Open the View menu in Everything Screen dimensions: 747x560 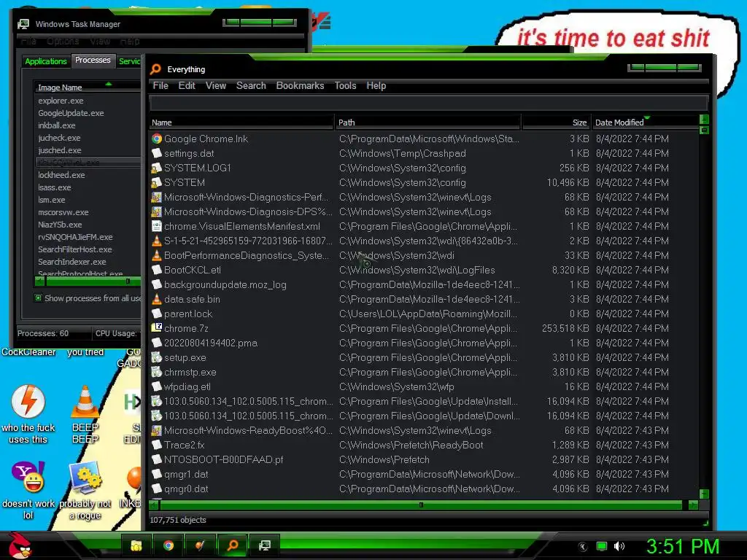coord(216,86)
